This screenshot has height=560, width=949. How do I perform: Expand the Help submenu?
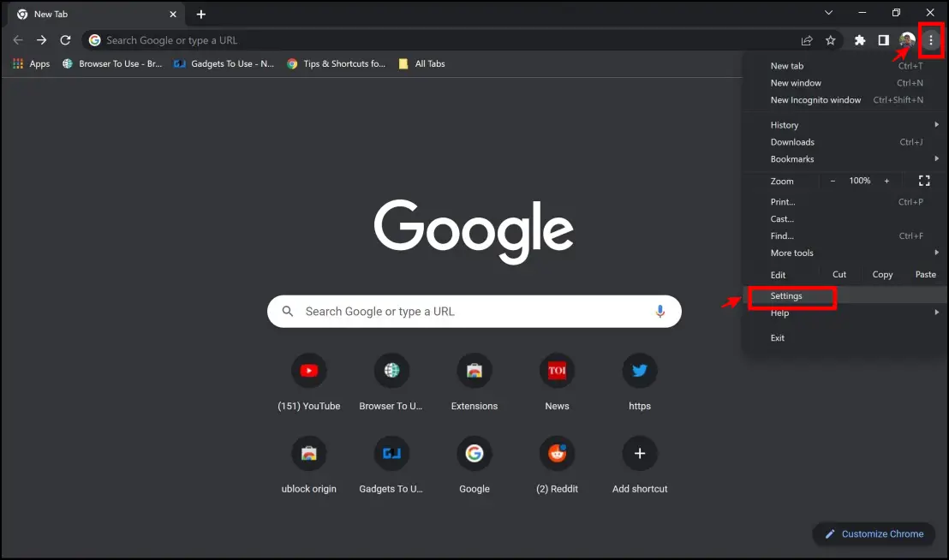pos(845,313)
